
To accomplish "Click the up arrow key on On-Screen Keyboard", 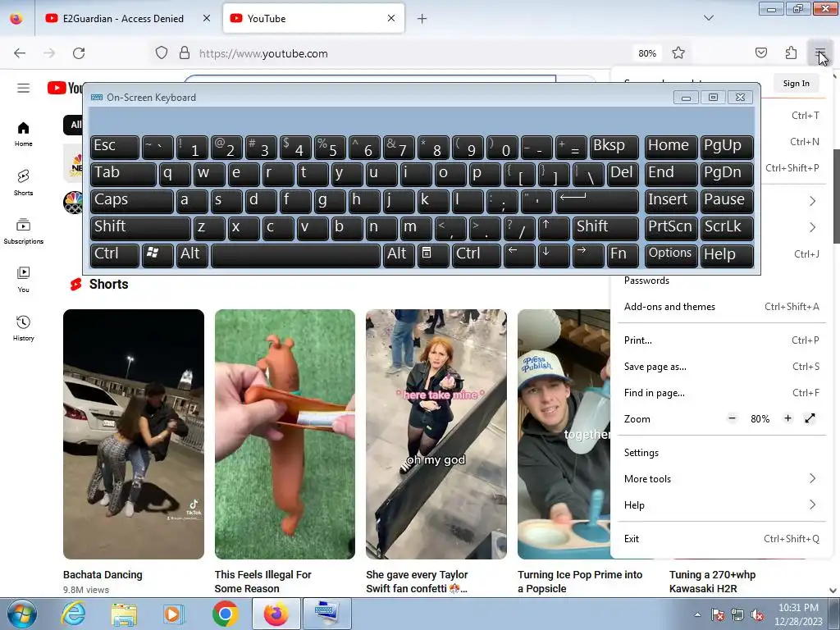I will tap(554, 227).
